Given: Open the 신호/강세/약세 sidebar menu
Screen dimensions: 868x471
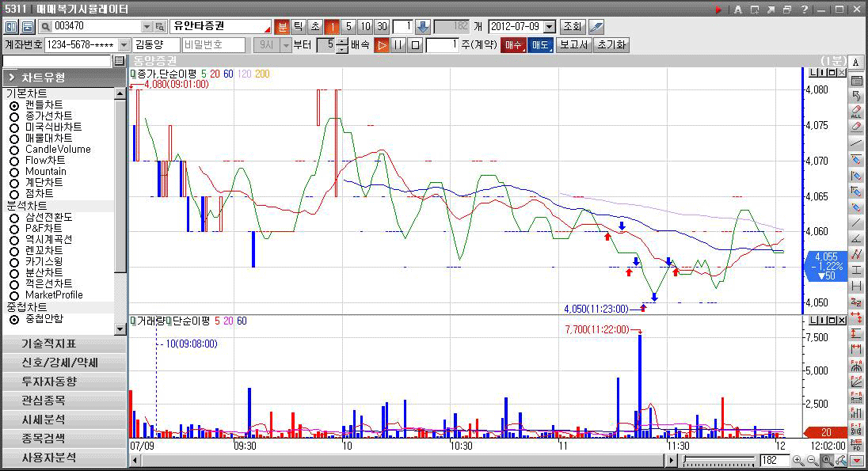Looking at the screenshot, I should click(64, 363).
